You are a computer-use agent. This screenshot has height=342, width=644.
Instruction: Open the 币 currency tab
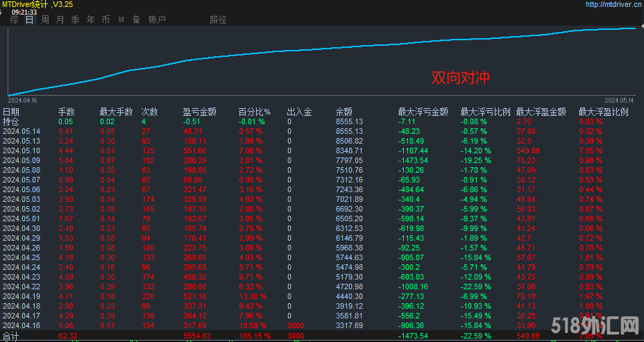105,19
